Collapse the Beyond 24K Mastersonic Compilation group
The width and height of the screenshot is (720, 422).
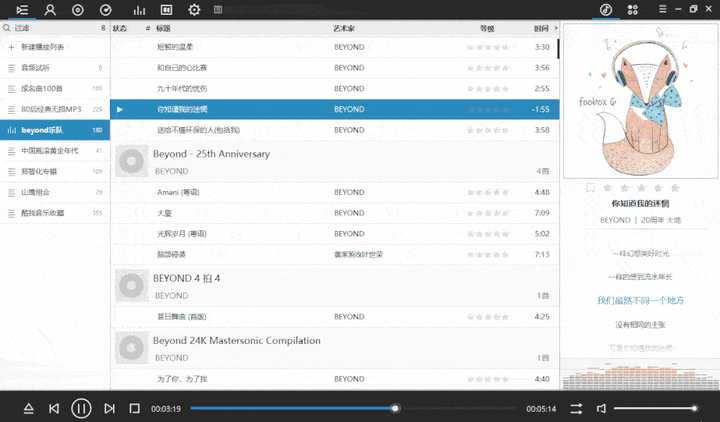point(334,348)
